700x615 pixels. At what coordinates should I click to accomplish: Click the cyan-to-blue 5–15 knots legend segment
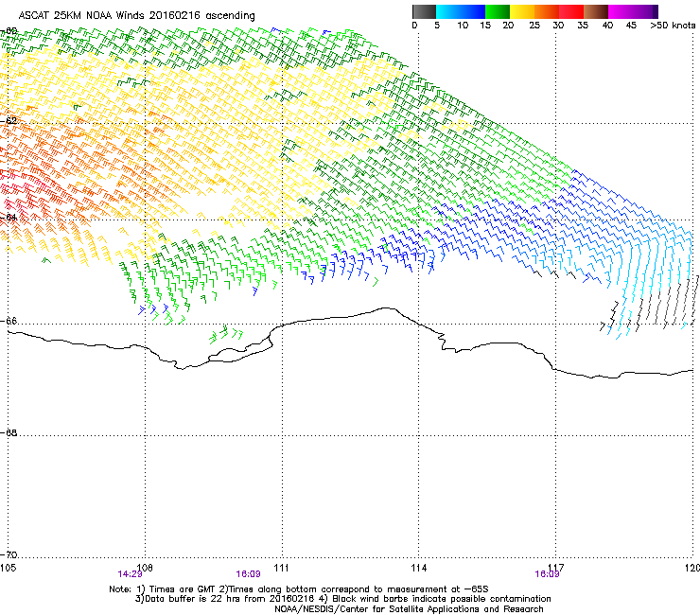pos(461,11)
